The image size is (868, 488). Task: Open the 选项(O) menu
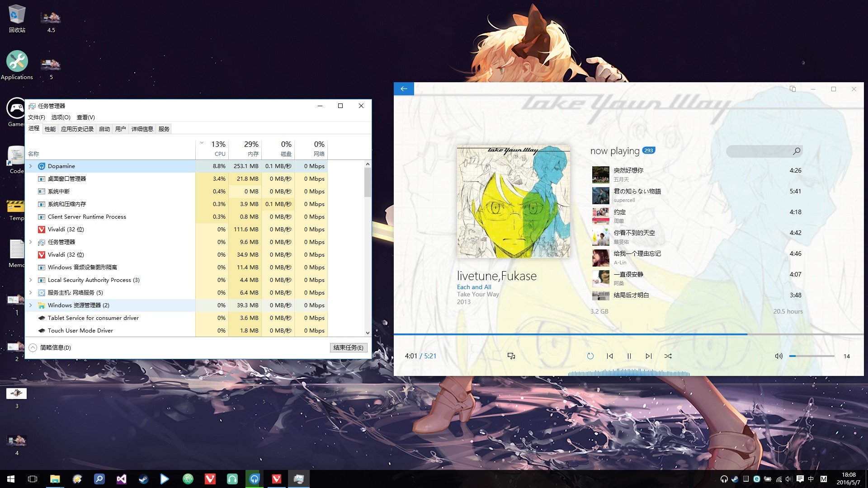pyautogui.click(x=61, y=117)
